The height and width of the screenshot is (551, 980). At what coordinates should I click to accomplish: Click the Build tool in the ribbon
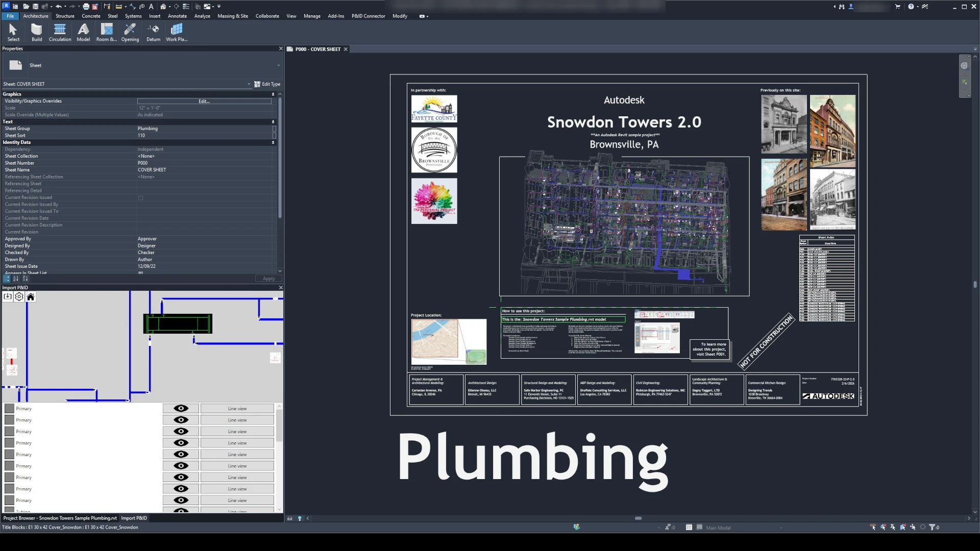coord(37,32)
